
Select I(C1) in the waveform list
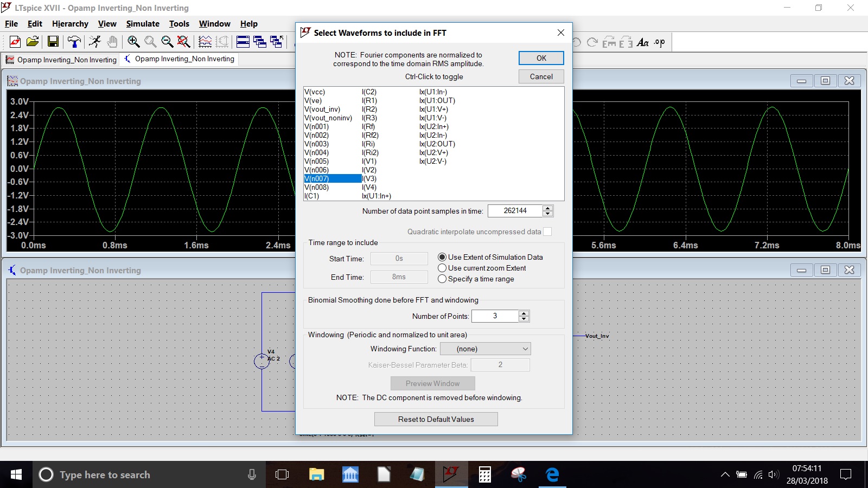click(x=311, y=196)
